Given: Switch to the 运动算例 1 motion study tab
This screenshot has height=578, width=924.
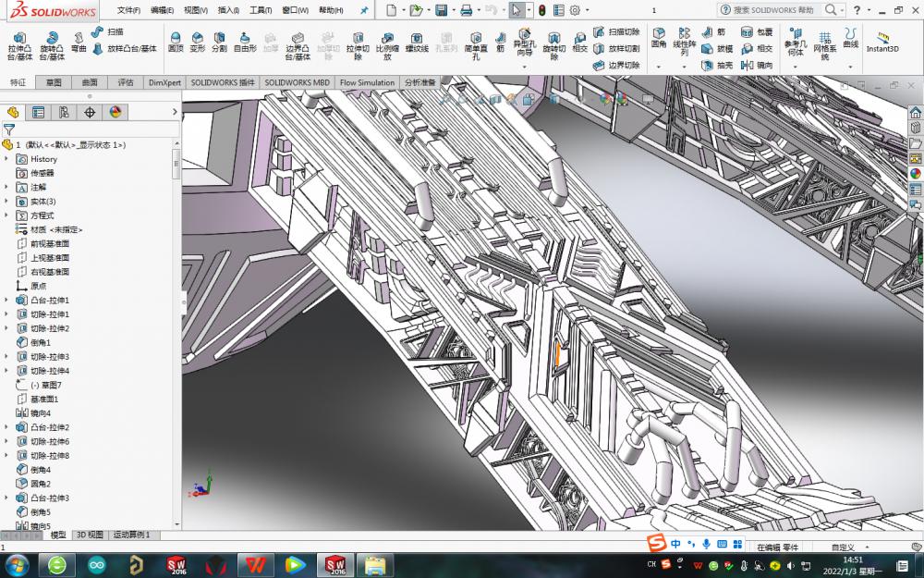Looking at the screenshot, I should coord(131,535).
